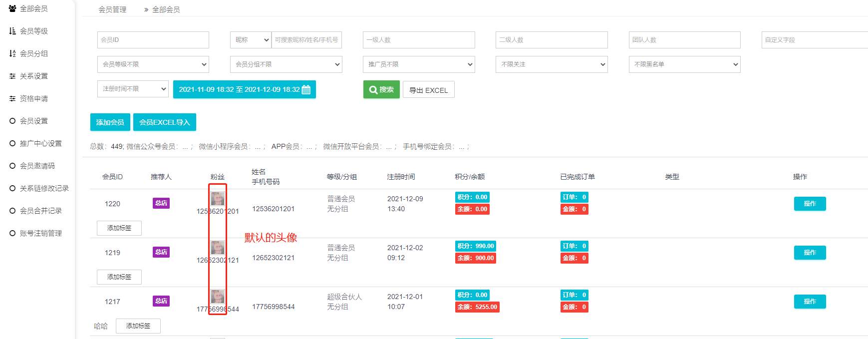The width and height of the screenshot is (868, 339).
Task: Click phone number 12536201201 in 手机号码 column
Action: [x=273, y=209]
